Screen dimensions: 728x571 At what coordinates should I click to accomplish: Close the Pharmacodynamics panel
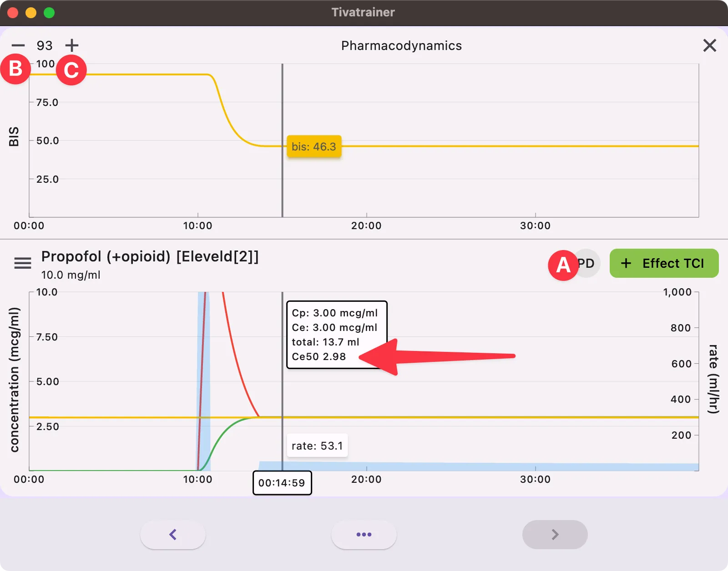tap(709, 45)
